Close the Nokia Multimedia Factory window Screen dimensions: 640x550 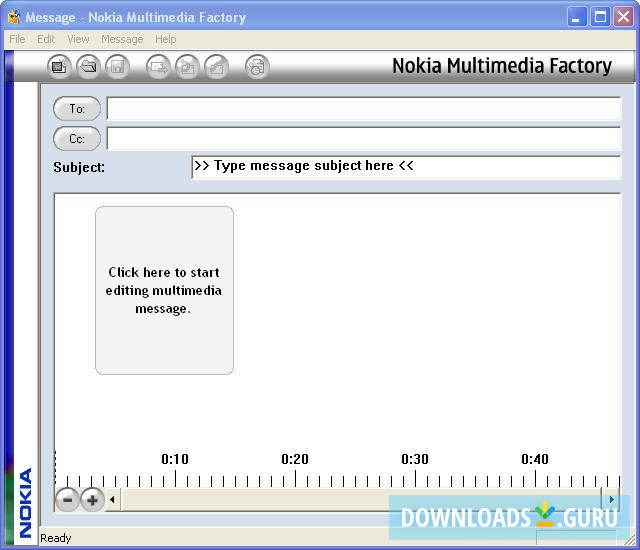[x=624, y=17]
